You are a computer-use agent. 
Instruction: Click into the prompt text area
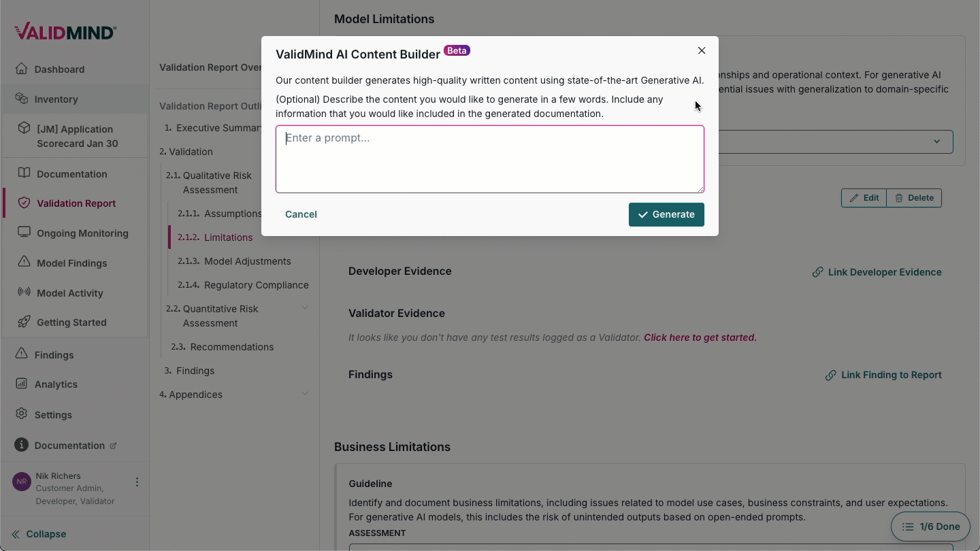pyautogui.click(x=489, y=159)
